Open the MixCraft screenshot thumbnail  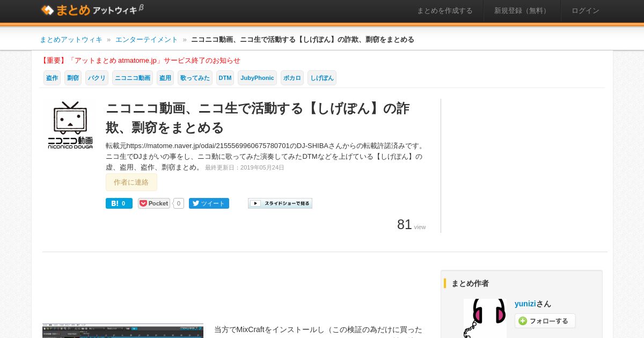(123, 330)
